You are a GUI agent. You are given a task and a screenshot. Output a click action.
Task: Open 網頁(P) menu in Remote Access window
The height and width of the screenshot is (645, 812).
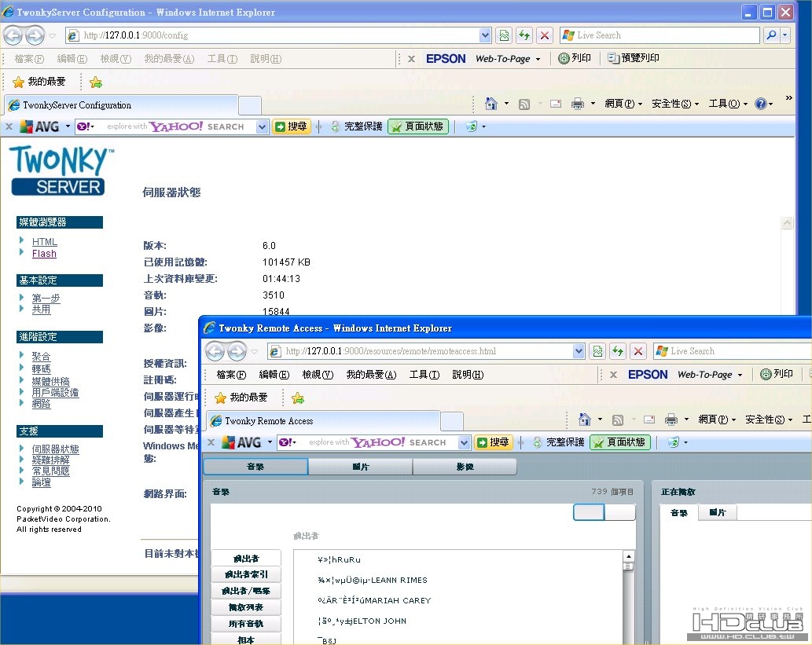(x=717, y=420)
